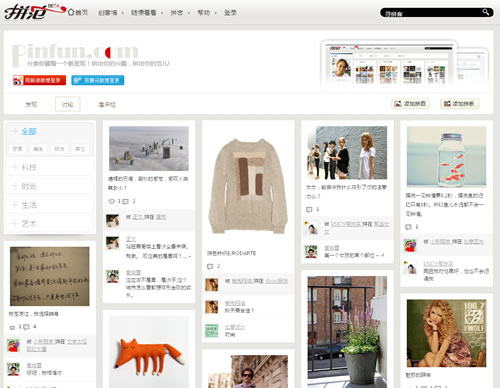Open the girls lineup photo
Screen dimensions: 500x388
pyautogui.click(x=347, y=153)
